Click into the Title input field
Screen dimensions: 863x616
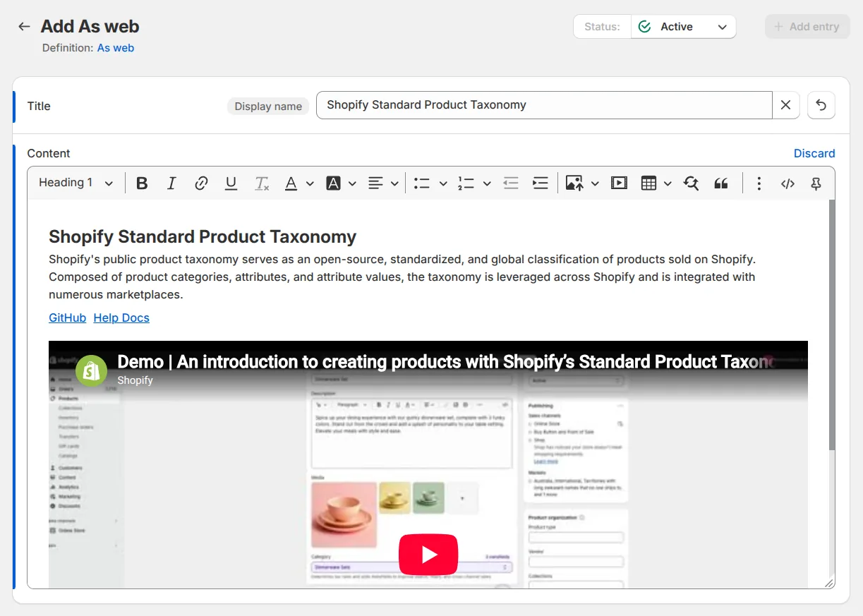click(544, 105)
